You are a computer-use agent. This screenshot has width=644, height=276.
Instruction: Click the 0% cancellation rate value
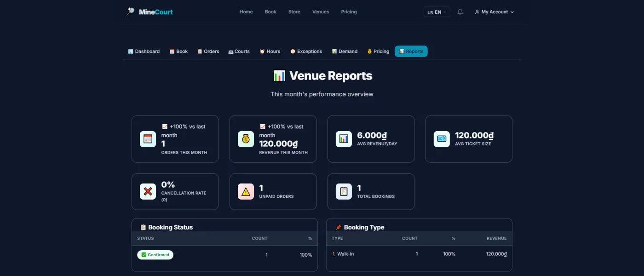(168, 184)
